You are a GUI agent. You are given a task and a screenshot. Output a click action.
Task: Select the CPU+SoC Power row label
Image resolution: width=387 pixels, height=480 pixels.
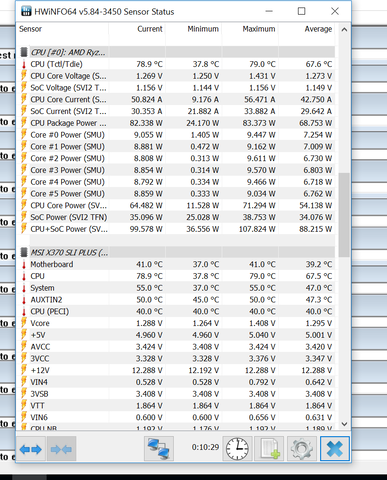[x=69, y=229]
